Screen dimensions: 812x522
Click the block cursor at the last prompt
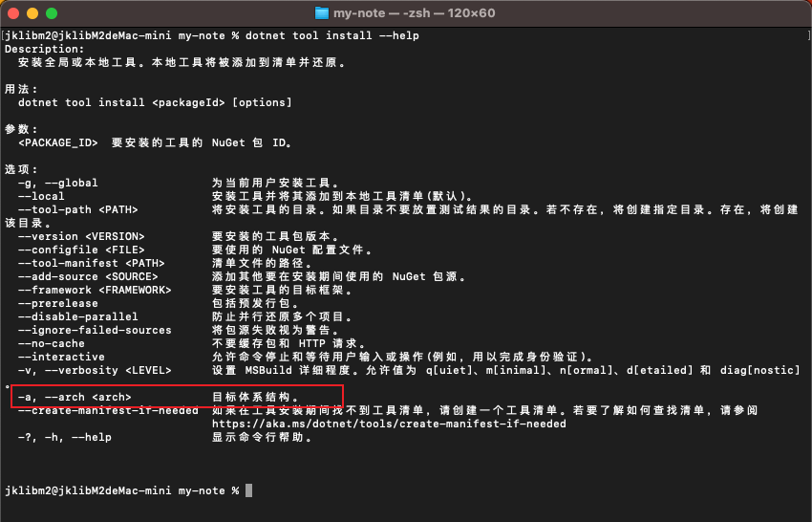pyautogui.click(x=249, y=490)
